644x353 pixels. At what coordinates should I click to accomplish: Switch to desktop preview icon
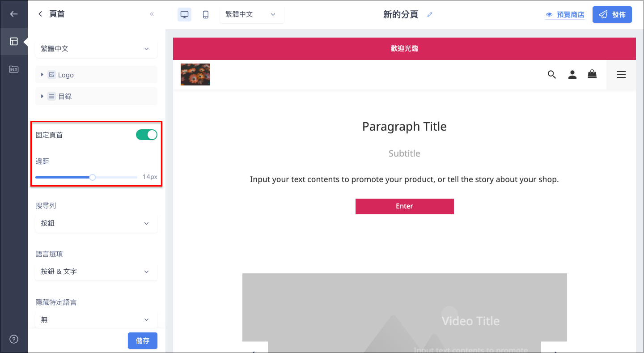[184, 14]
